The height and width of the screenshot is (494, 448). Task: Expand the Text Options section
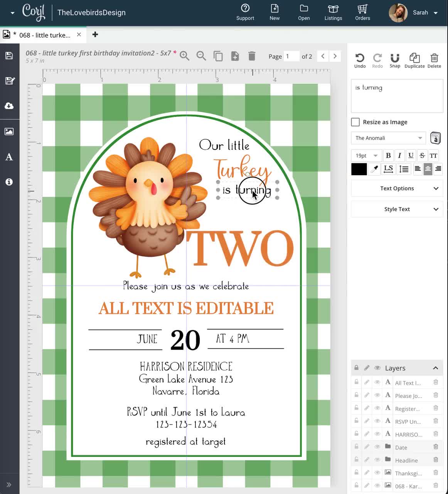coord(397,188)
